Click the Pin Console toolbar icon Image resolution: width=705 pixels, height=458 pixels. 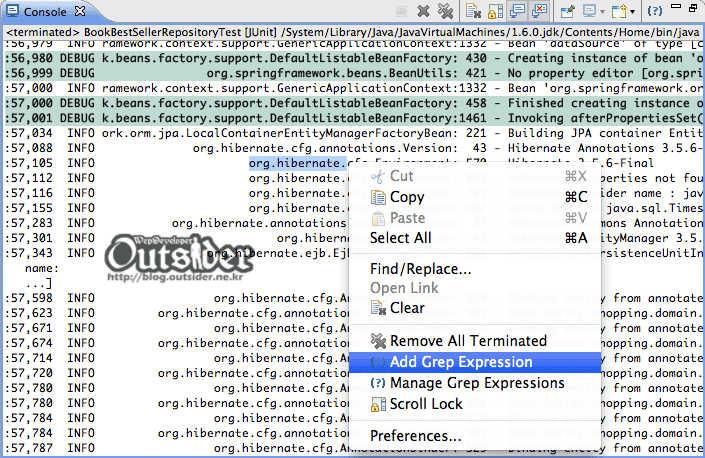(x=568, y=12)
